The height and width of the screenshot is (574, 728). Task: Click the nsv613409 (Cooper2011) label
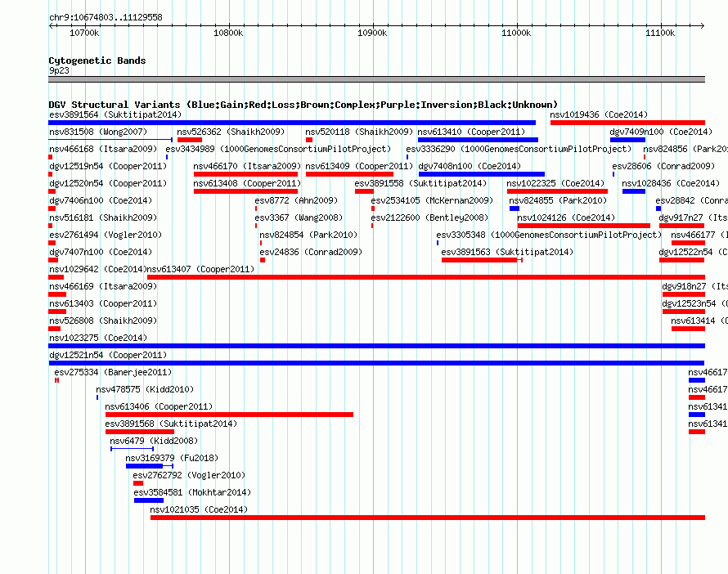pos(359,166)
